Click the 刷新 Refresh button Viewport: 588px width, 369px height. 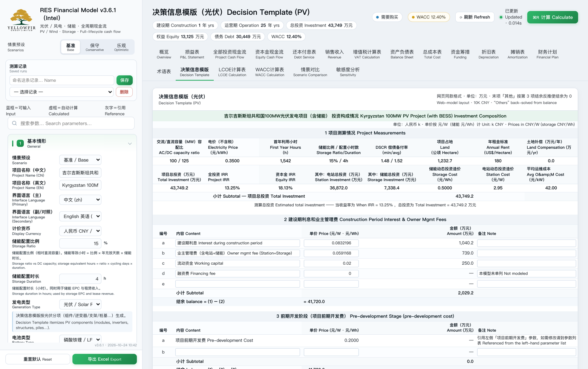(475, 17)
